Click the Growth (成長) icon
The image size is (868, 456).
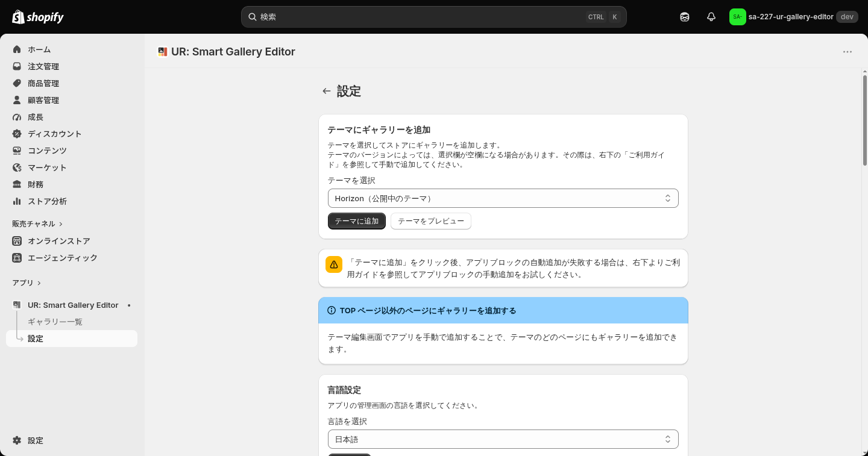point(17,117)
